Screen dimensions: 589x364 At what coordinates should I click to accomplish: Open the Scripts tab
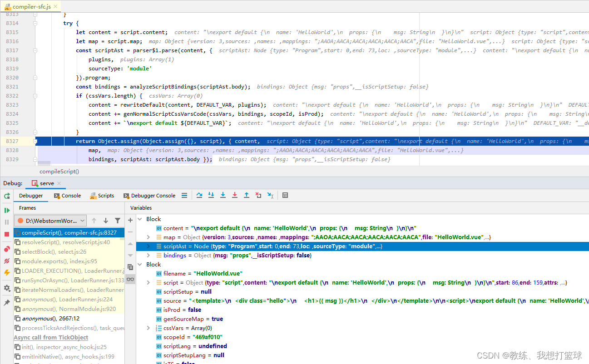click(102, 196)
